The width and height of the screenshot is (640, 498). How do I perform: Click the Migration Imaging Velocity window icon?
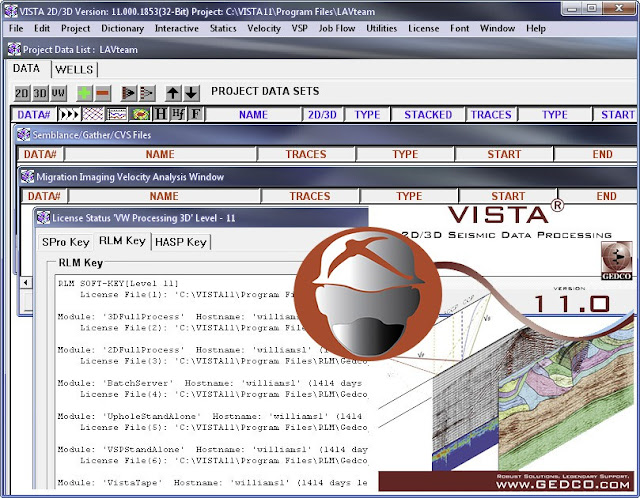[27, 177]
